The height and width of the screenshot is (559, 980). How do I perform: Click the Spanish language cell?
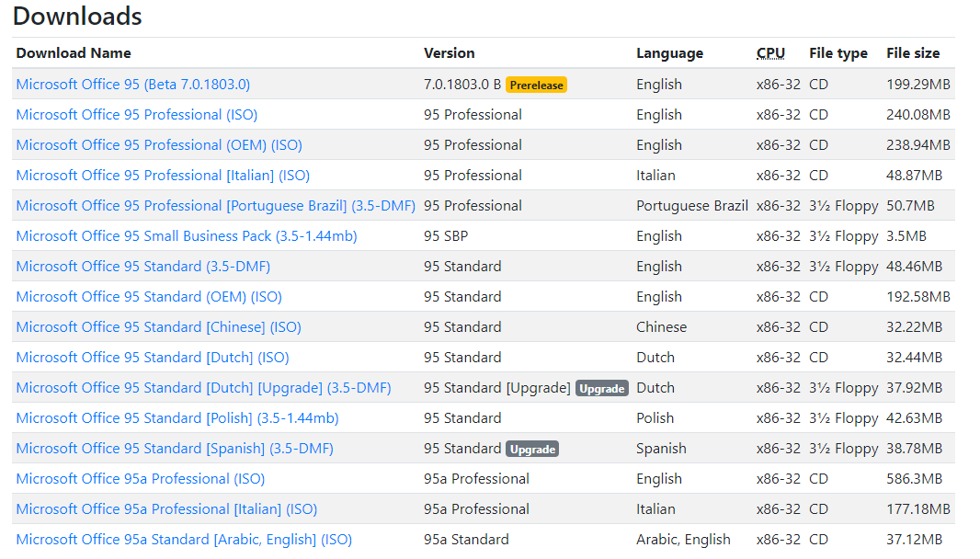[661, 449]
